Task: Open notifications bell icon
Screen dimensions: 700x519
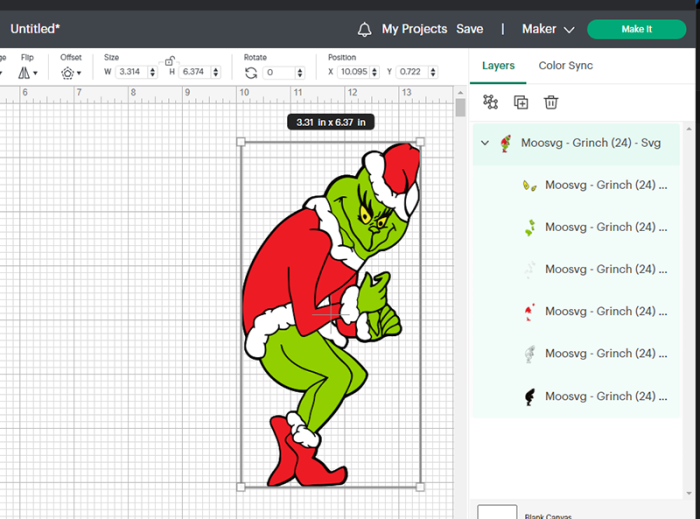Action: coord(364,29)
